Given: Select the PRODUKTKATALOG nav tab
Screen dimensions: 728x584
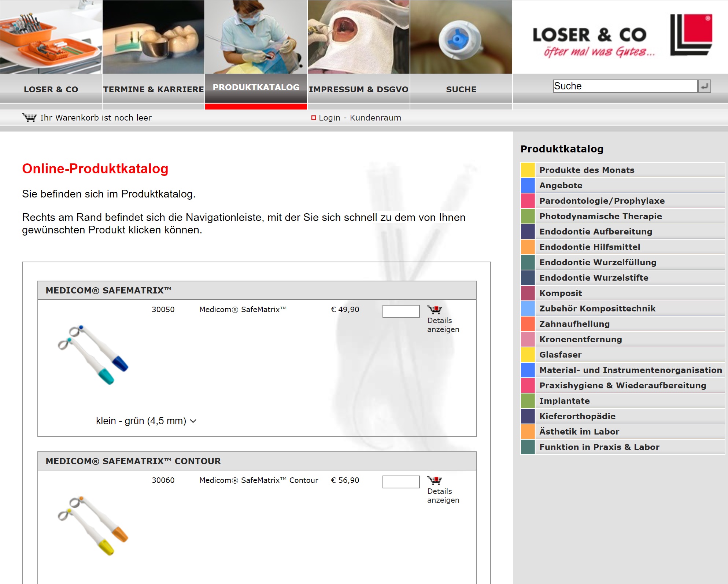Looking at the screenshot, I should point(256,88).
